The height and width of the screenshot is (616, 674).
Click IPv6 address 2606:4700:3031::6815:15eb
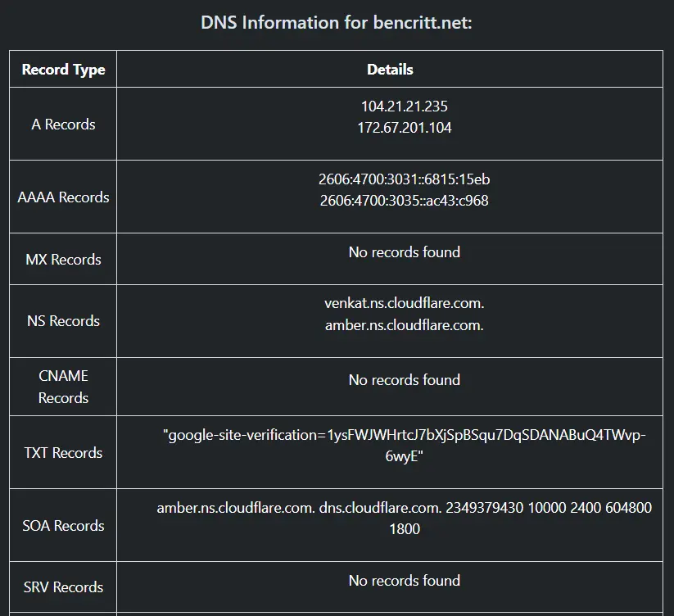405,179
